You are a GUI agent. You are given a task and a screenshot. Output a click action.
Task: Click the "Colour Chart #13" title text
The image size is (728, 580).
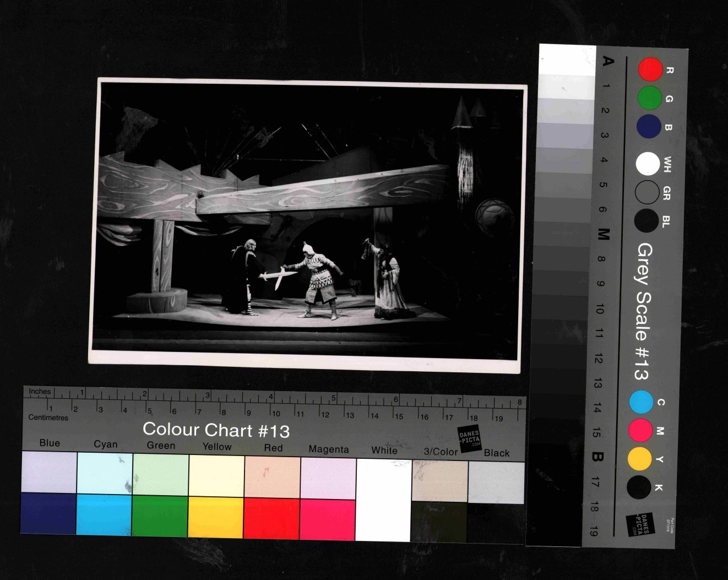[216, 430]
